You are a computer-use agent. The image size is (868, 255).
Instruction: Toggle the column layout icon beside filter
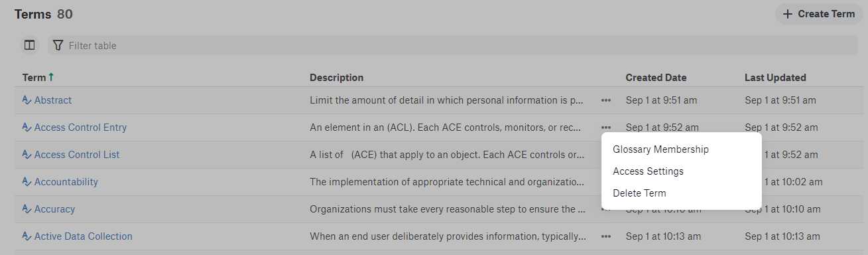tap(29, 45)
